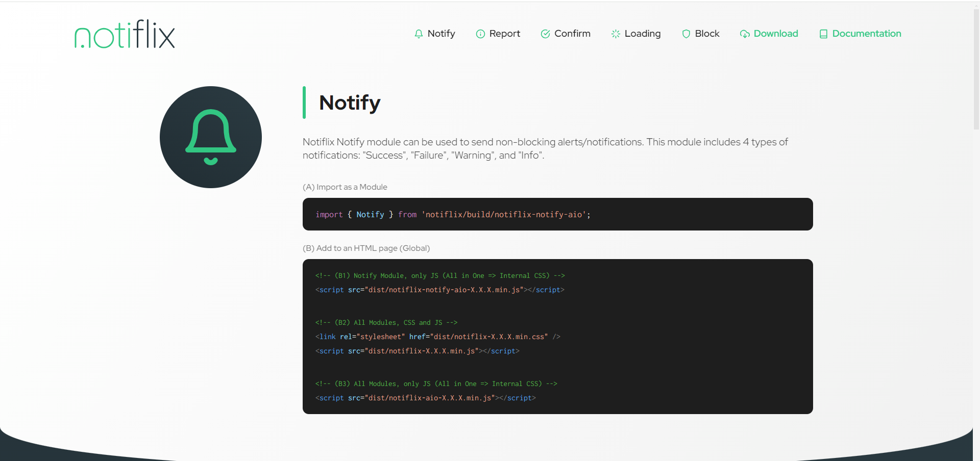Screen dimensions: 980x461
Task: Click the HTML global usage code block
Action: pyautogui.click(x=557, y=337)
